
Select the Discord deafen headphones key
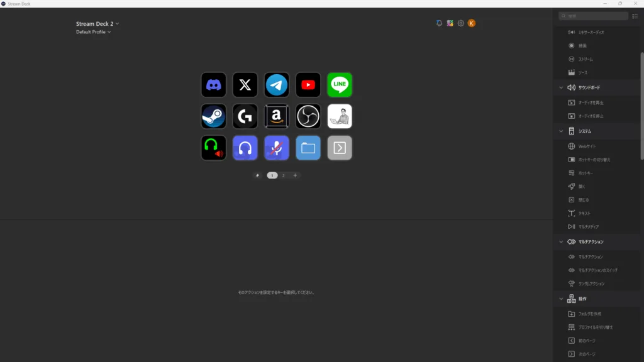point(245,148)
